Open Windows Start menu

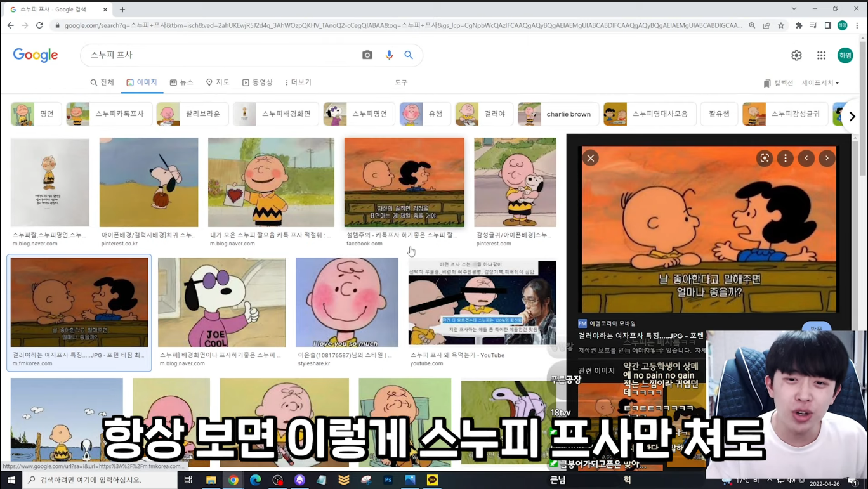point(11,480)
